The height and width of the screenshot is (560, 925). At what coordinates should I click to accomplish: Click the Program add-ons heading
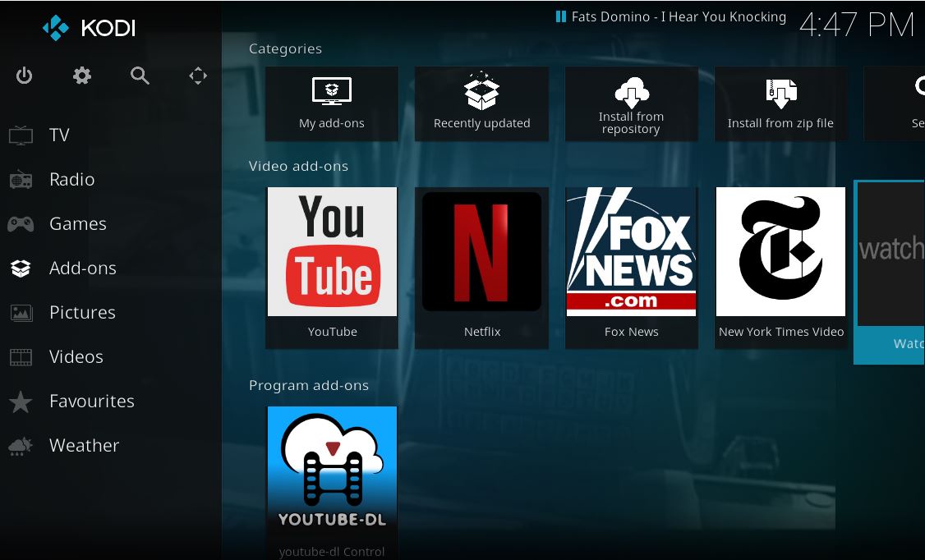(x=309, y=386)
